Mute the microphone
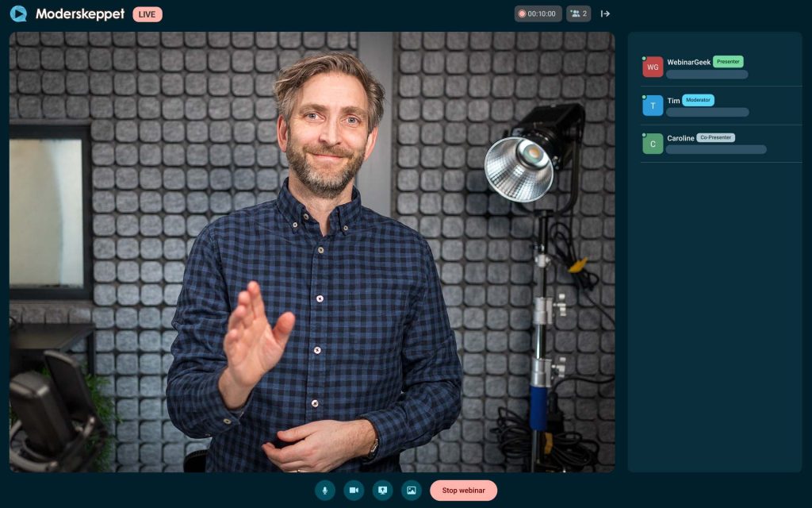Viewport: 812px width, 508px height. point(325,491)
